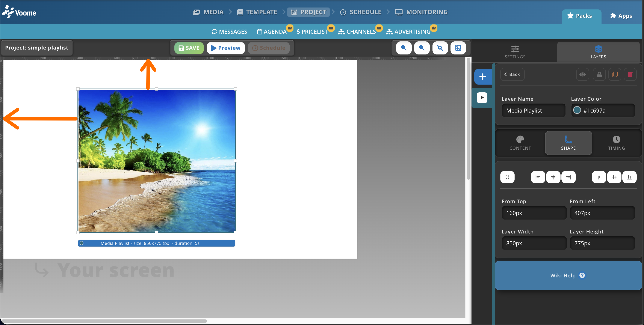Image resolution: width=644 pixels, height=325 pixels.
Task: Click the Layer Color swatch circle
Action: coord(577,110)
